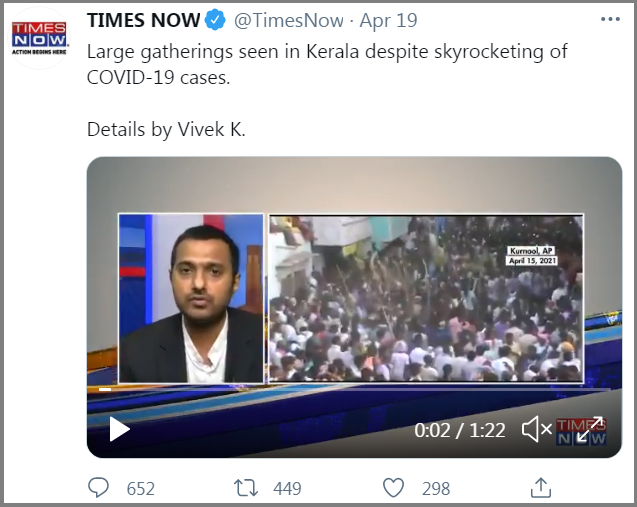Click the reply speech bubble icon
637x507 pixels.
tap(98, 488)
